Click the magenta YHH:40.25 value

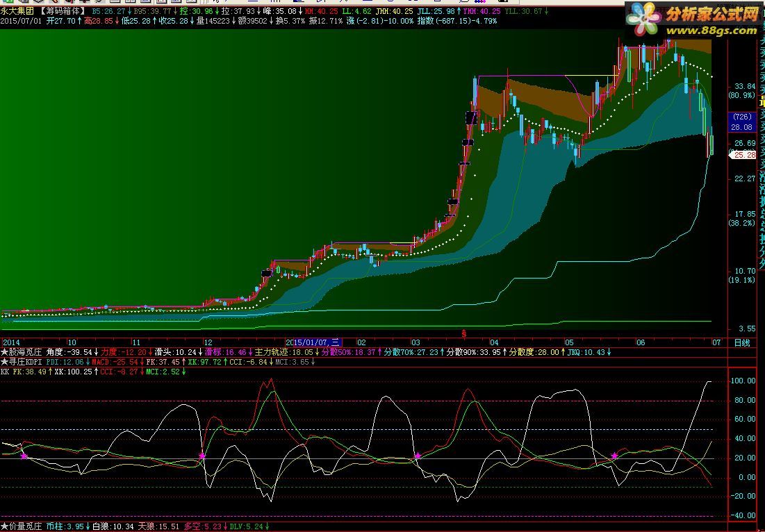tap(482, 10)
